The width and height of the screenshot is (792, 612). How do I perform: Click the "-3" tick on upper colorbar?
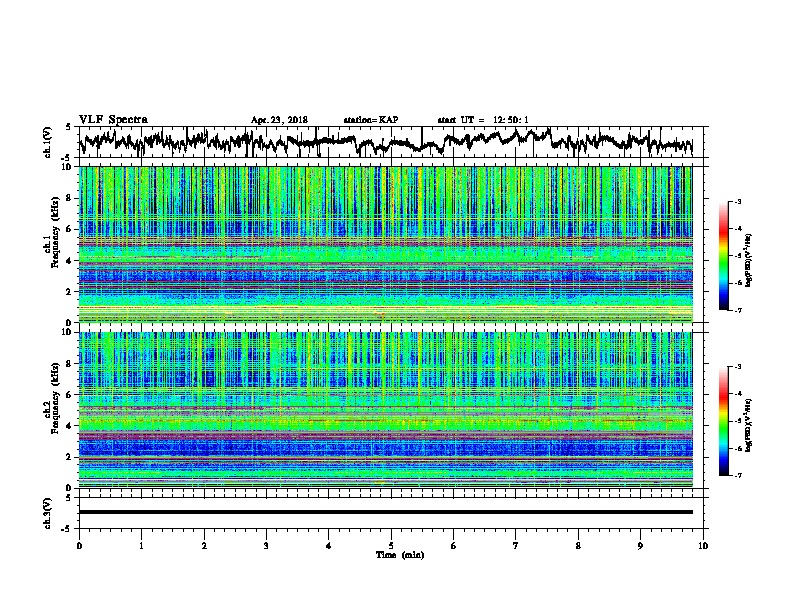pos(737,202)
